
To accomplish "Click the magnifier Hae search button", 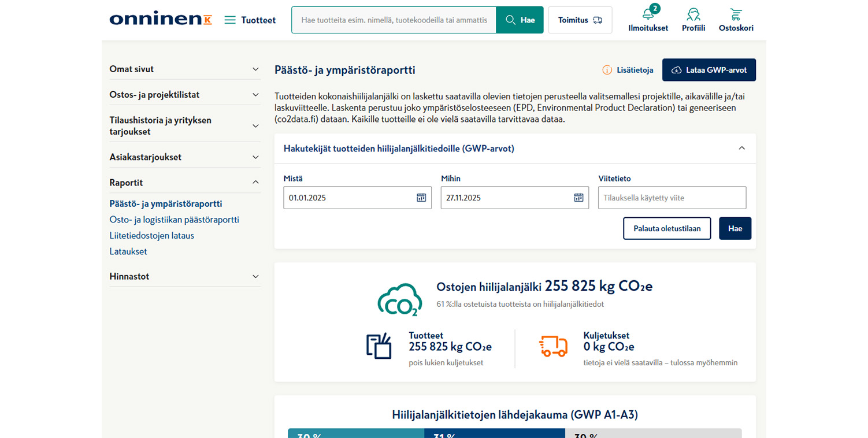I will click(x=520, y=20).
